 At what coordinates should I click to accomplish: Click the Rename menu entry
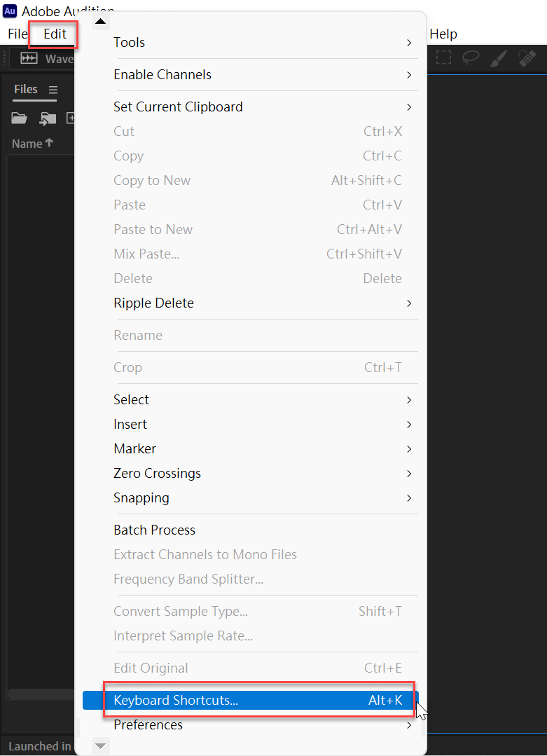pos(251,336)
